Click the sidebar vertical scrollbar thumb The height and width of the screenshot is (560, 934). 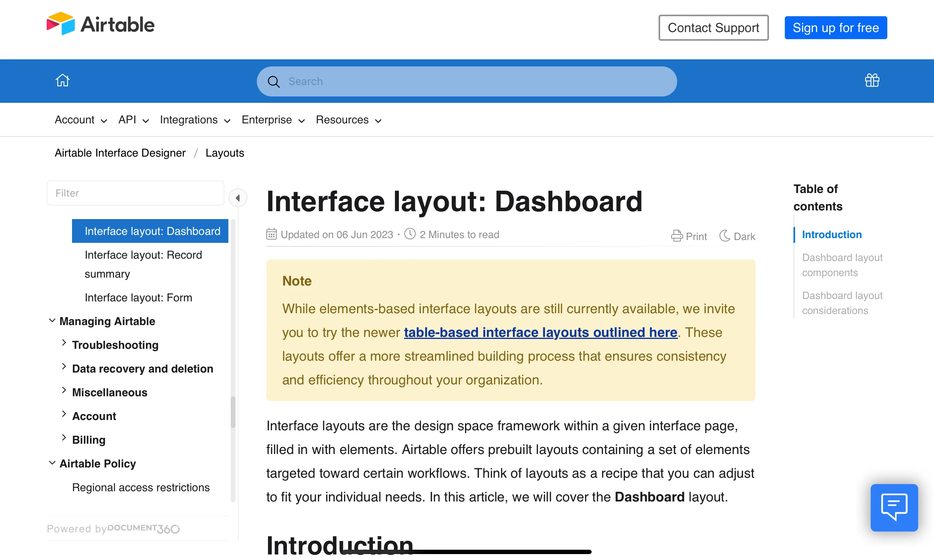[233, 412]
